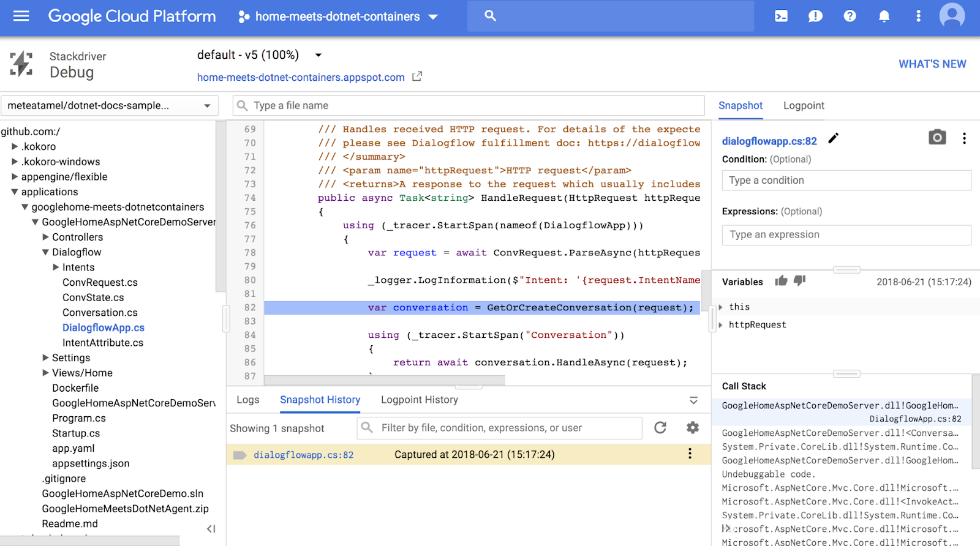This screenshot has width=980, height=546.
Task: Open dialogflowapp.cs:82 in snapshot history row
Action: [304, 455]
